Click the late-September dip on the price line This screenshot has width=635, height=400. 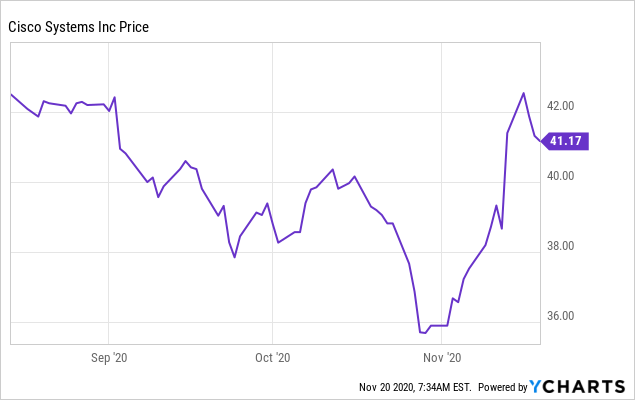235,257
